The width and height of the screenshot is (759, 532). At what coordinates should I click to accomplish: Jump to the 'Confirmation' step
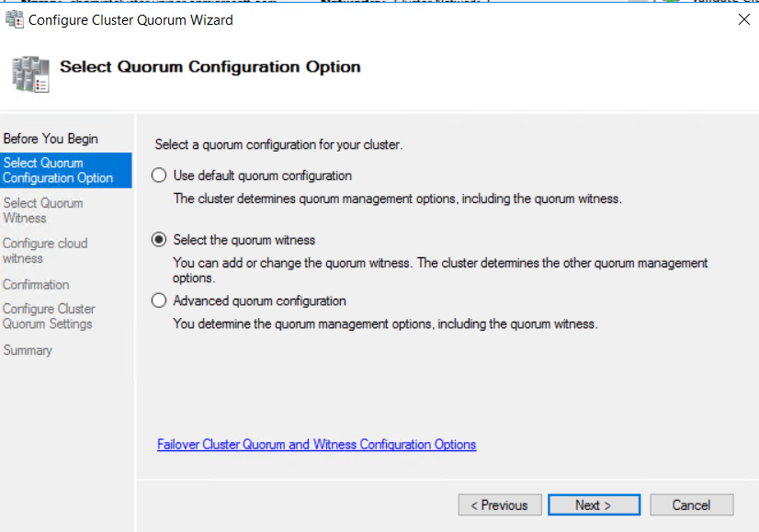pyautogui.click(x=36, y=285)
